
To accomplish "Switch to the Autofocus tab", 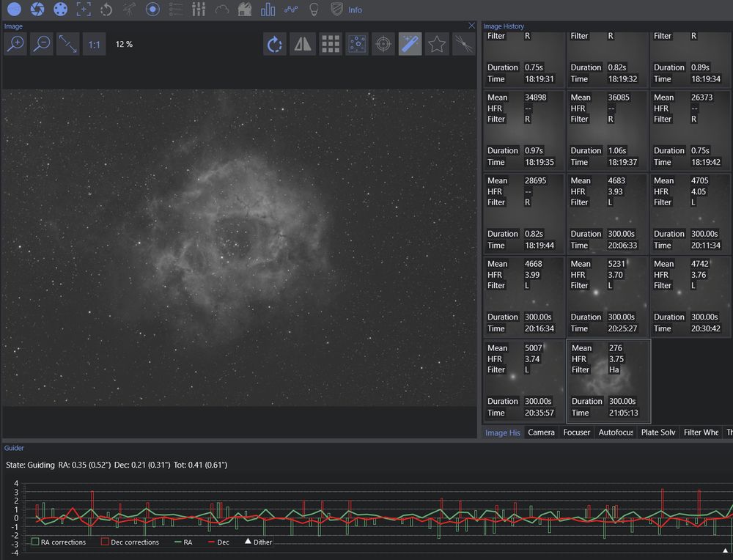I will [616, 432].
